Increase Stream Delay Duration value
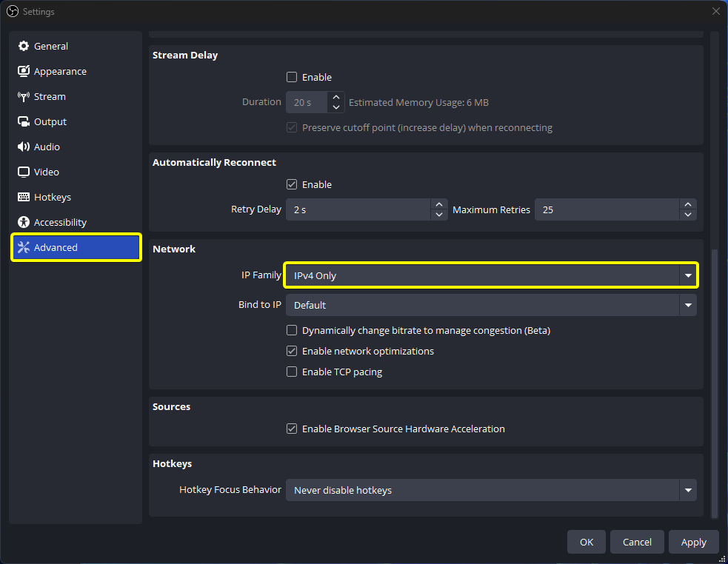The image size is (728, 564). pyautogui.click(x=336, y=97)
